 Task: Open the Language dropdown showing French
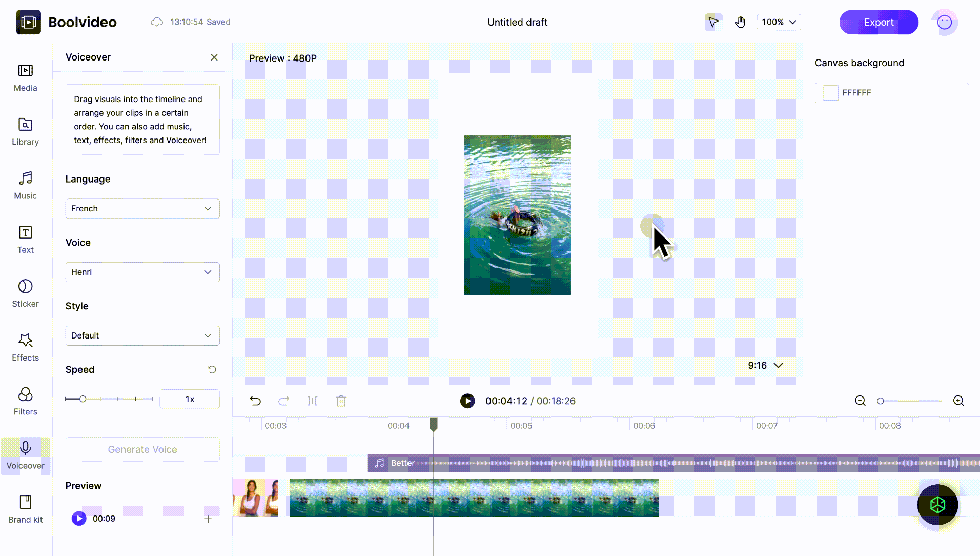142,208
